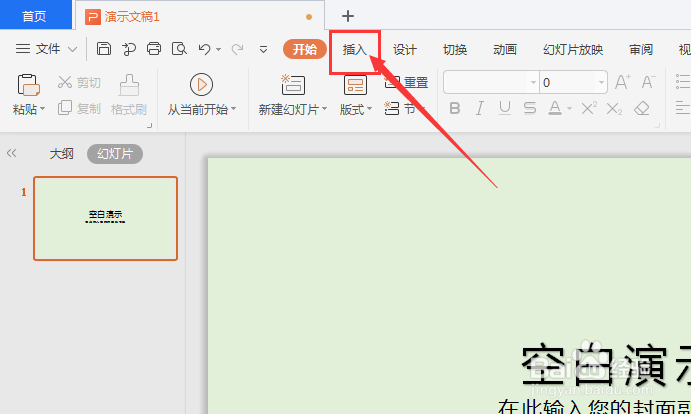691x414 pixels.
Task: Click the Reset (重置) button
Action: click(406, 82)
